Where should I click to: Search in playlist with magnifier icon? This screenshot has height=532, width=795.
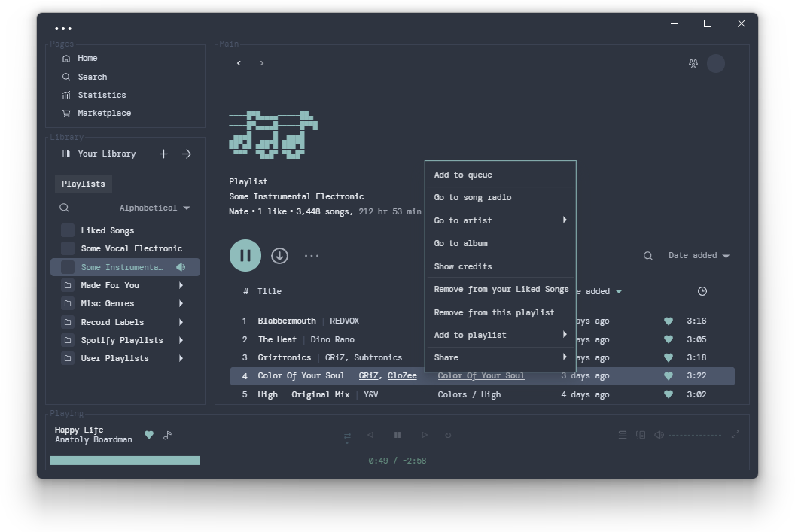coord(648,256)
